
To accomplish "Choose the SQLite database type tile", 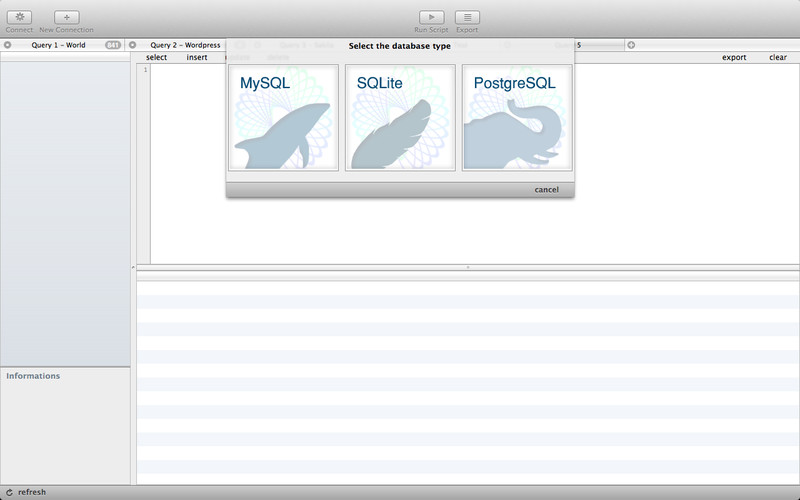I will 400,117.
